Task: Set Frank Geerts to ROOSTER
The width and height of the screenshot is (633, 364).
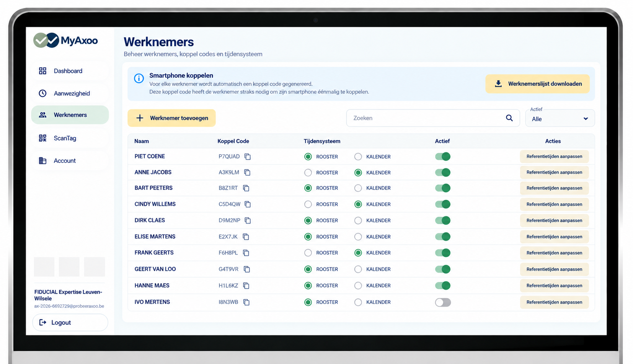Action: [308, 253]
